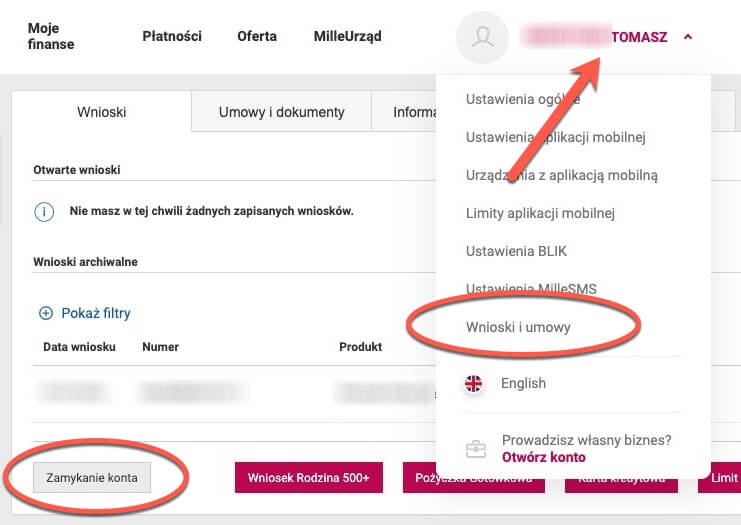
Task: Open MilleUrząd in top navigation
Action: (x=347, y=36)
